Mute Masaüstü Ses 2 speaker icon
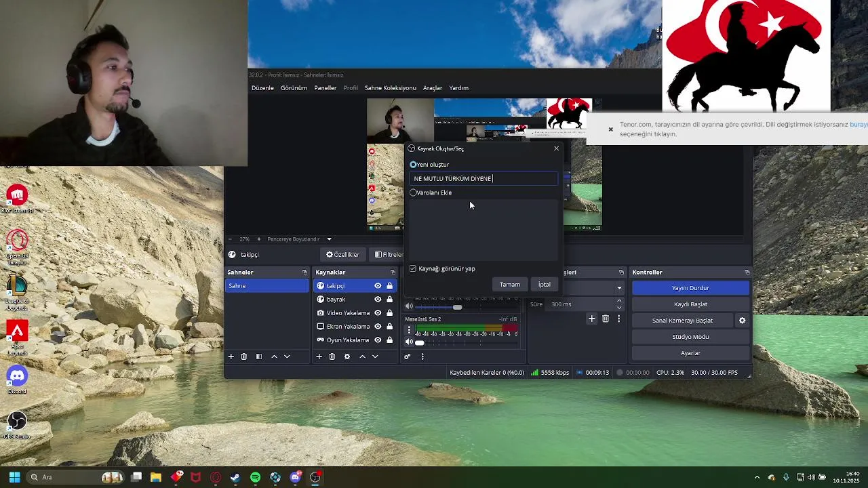This screenshot has height=488, width=868. [409, 342]
